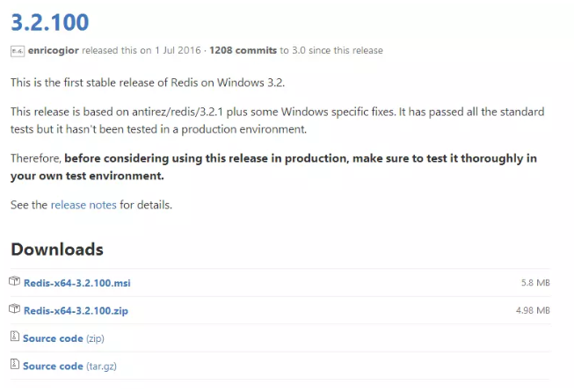
Task: View the 1208 commits link
Action: (243, 50)
